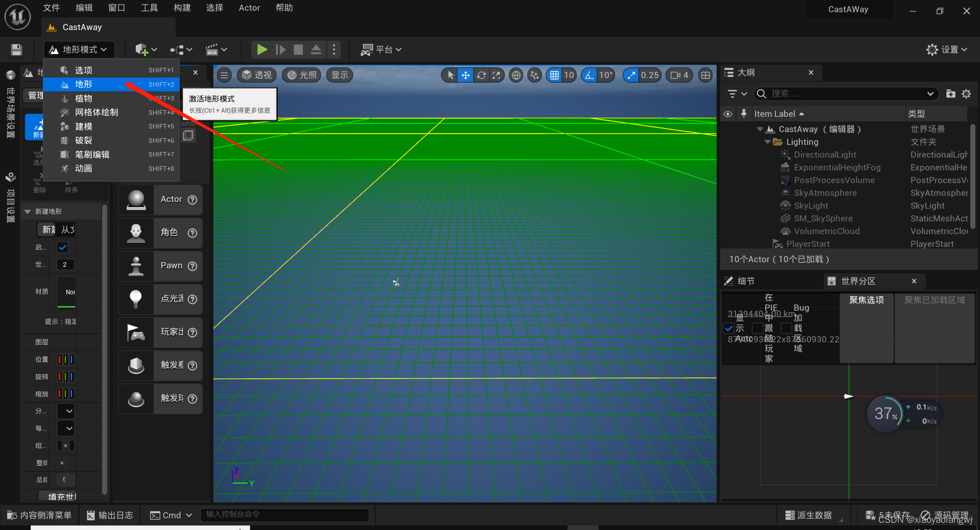Open the 地形模式 mode dropdown
This screenshot has width=980, height=530.
coord(79,49)
